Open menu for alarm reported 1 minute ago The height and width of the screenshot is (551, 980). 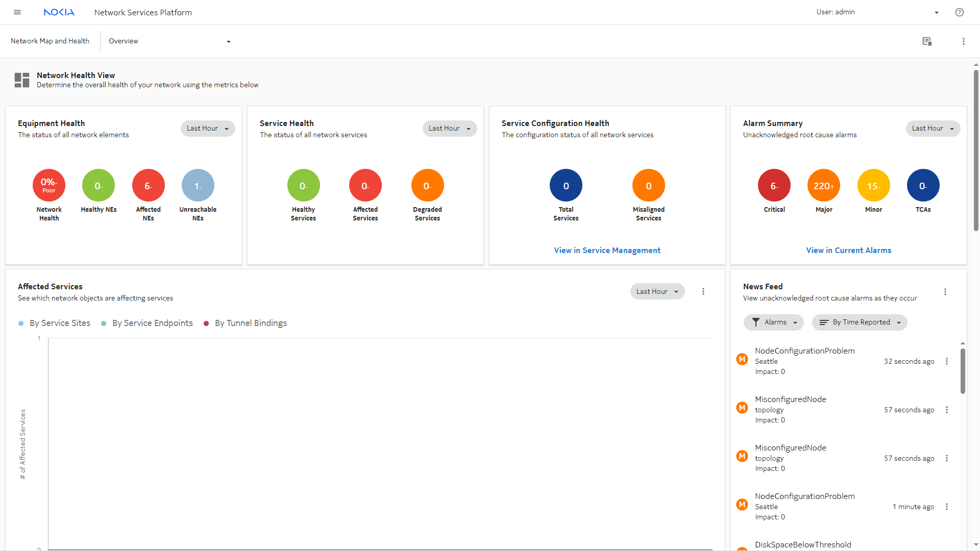(947, 507)
